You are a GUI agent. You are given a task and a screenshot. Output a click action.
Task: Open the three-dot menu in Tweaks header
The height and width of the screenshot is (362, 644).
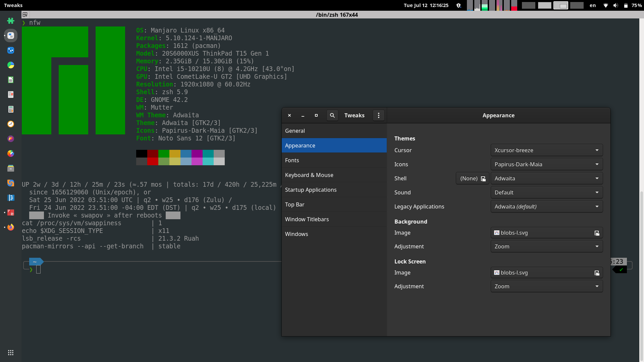click(379, 115)
